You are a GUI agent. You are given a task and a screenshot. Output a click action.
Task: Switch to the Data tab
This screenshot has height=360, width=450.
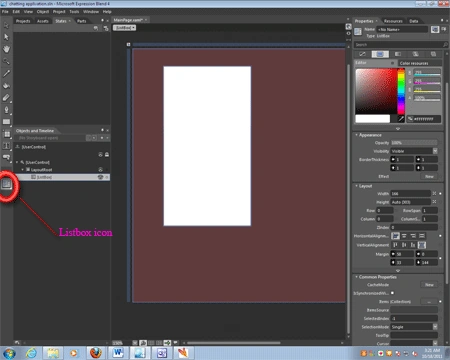tap(414, 21)
